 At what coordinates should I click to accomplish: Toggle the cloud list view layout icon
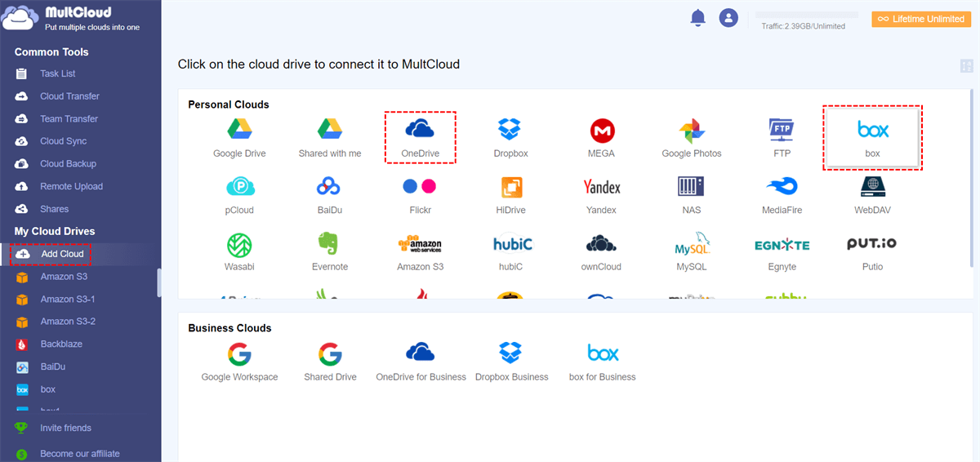click(967, 66)
